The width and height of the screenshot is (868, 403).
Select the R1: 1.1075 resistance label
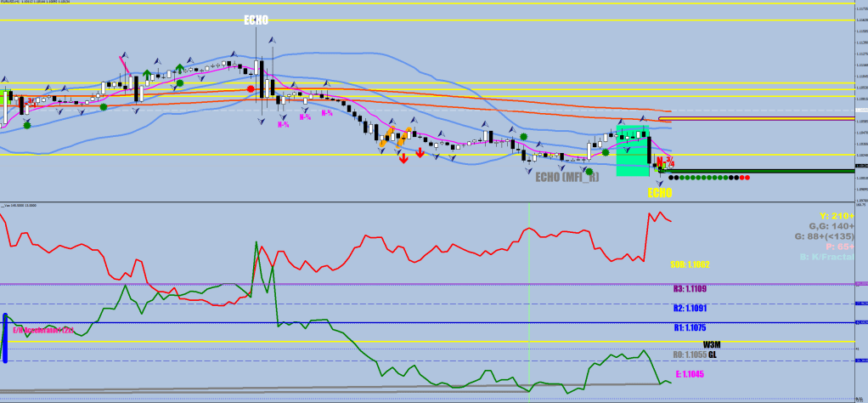coord(690,327)
